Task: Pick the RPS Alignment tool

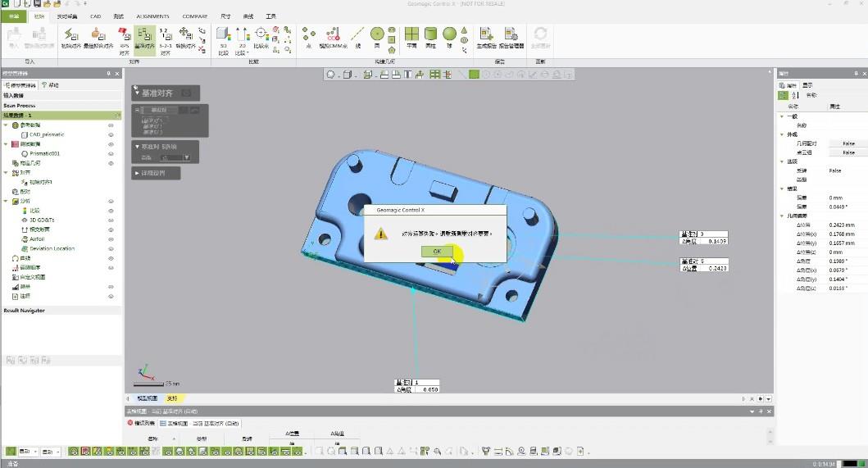Action: [x=124, y=41]
